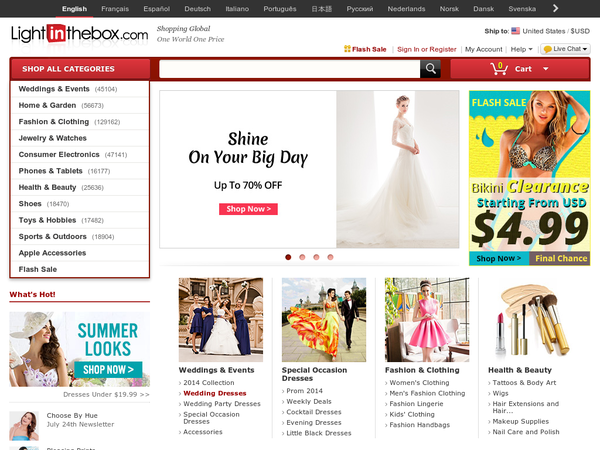
Task: Click Sign In or Register link
Action: click(427, 49)
